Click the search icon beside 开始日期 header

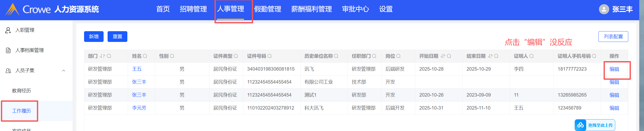[x=449, y=56]
